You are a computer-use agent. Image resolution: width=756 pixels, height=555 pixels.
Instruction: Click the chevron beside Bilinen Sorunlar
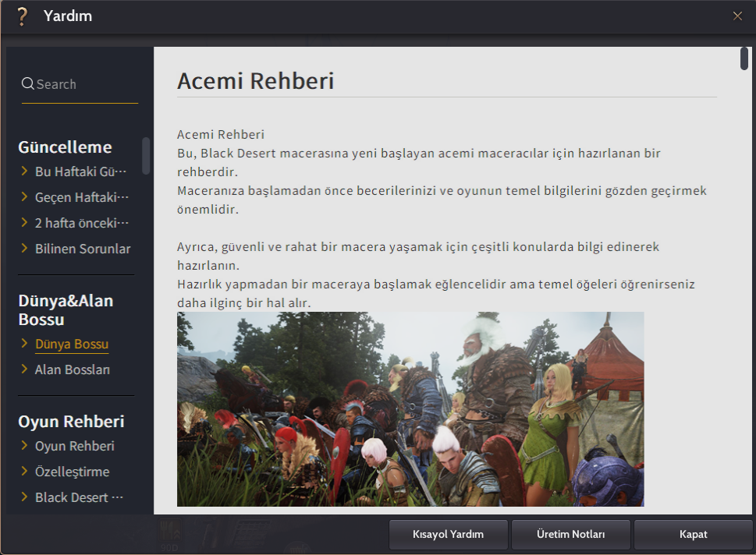click(25, 249)
